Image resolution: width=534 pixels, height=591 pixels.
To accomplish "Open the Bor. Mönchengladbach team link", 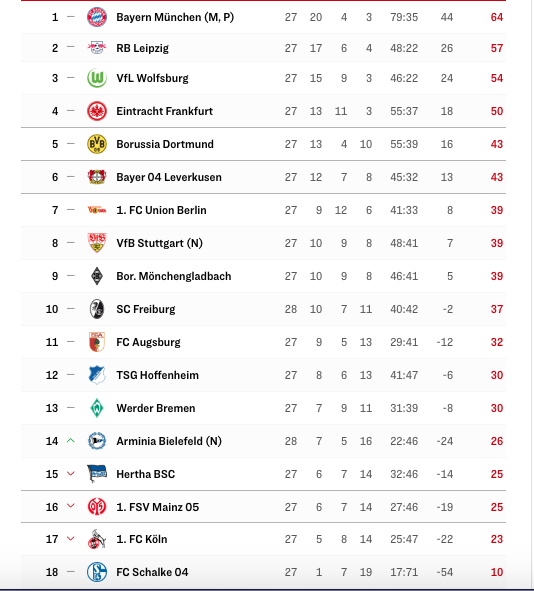I will pos(174,276).
